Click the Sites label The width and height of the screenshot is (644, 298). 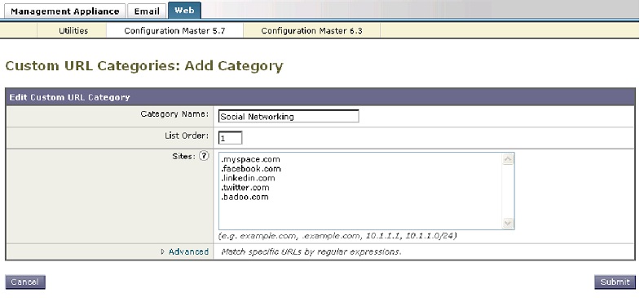(184, 157)
